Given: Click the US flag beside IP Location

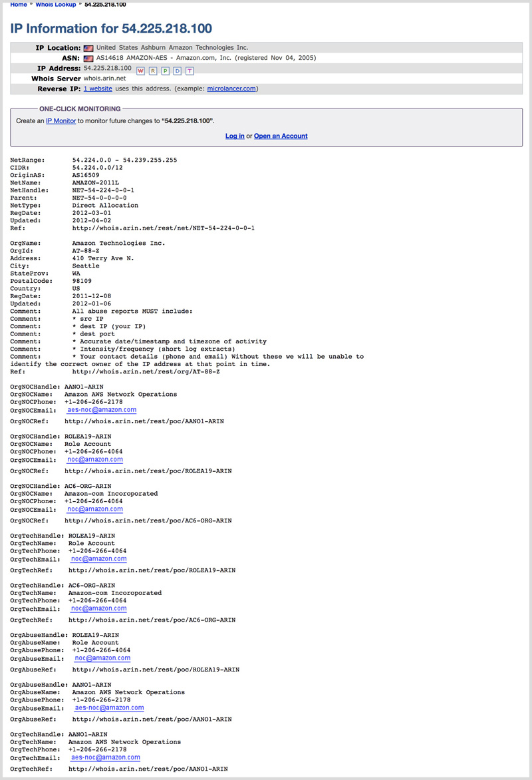Looking at the screenshot, I should [88, 49].
